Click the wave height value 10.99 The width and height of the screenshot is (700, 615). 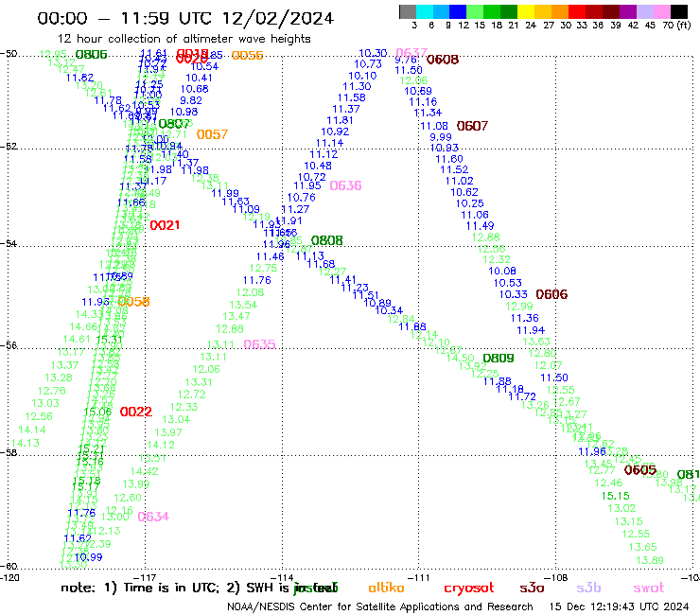pyautogui.click(x=88, y=557)
